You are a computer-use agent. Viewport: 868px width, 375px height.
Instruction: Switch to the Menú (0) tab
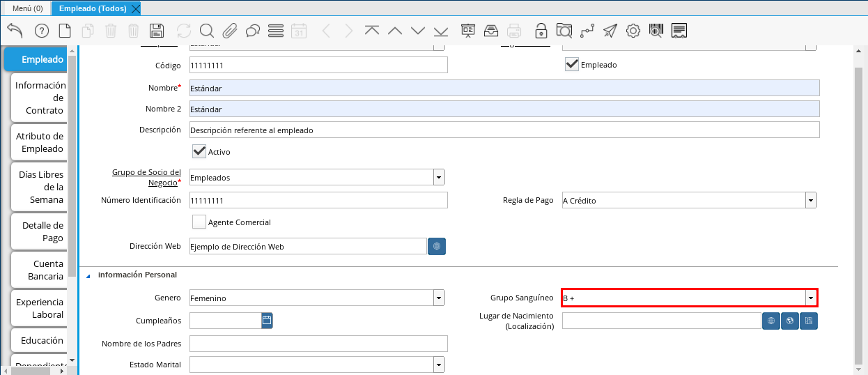click(x=28, y=8)
